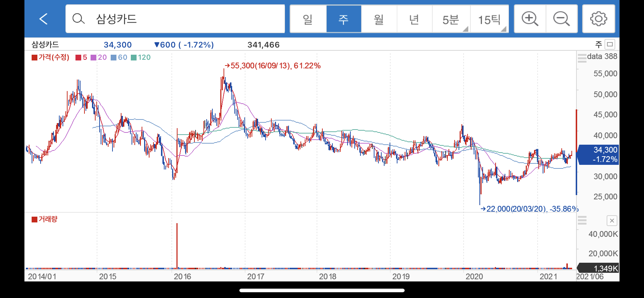This screenshot has height=298, width=644.
Task: Tap the data 388 label
Action: point(602,57)
